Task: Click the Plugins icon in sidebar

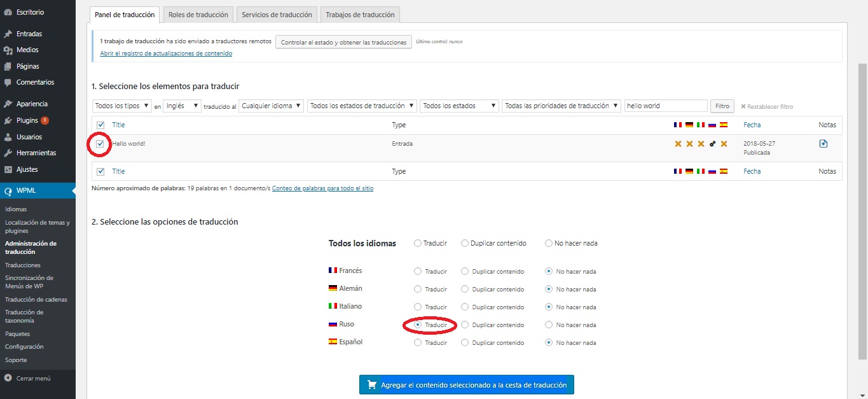Action: [8, 120]
